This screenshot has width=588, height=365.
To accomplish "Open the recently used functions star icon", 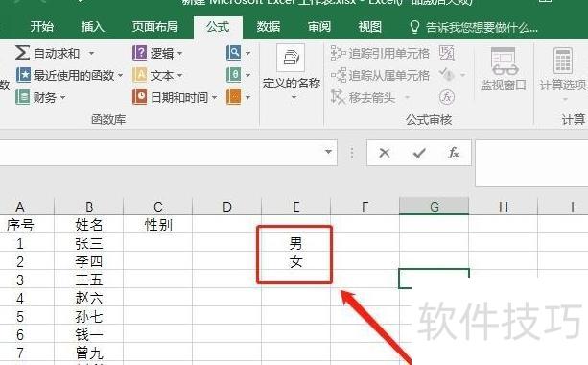I will point(23,75).
